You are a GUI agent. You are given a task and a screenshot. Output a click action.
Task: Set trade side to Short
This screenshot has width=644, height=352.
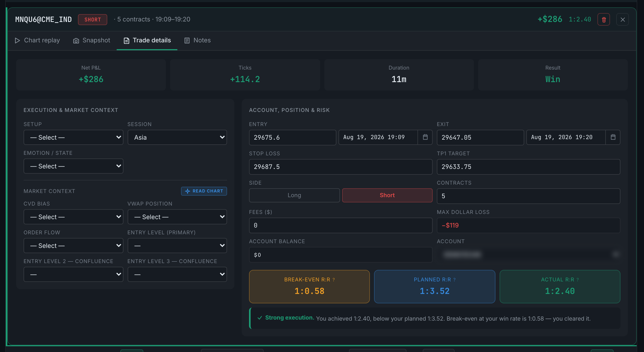click(x=387, y=195)
